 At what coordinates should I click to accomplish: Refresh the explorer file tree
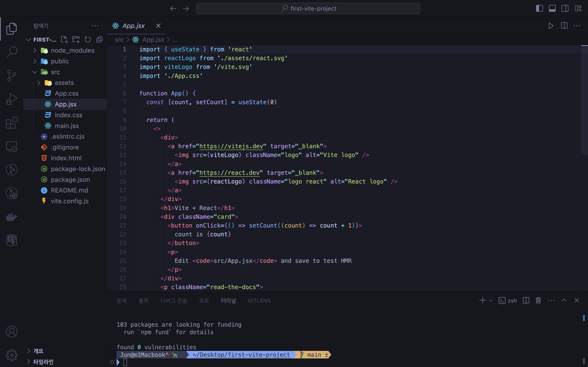pyautogui.click(x=87, y=40)
